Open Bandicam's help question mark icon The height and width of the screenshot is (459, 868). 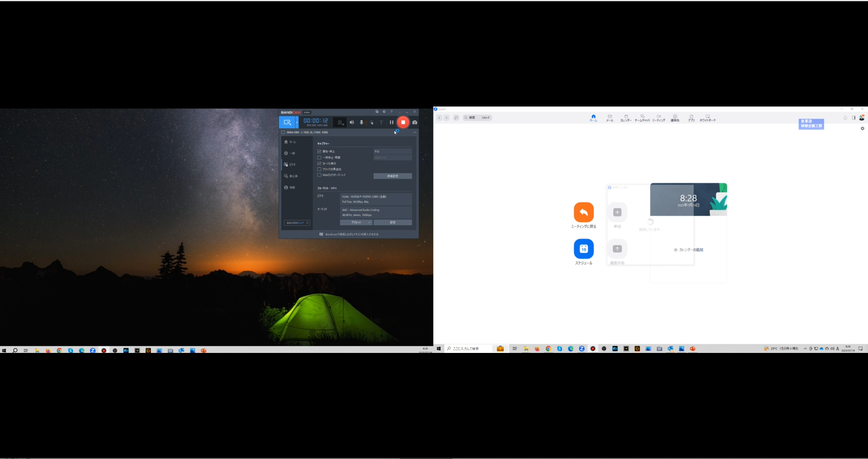[x=391, y=112]
